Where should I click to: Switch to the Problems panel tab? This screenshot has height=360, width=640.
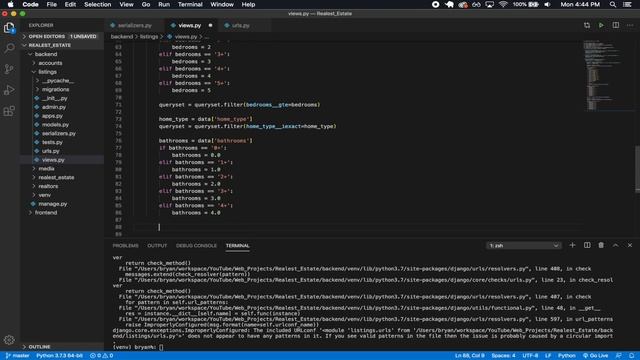tap(125, 246)
